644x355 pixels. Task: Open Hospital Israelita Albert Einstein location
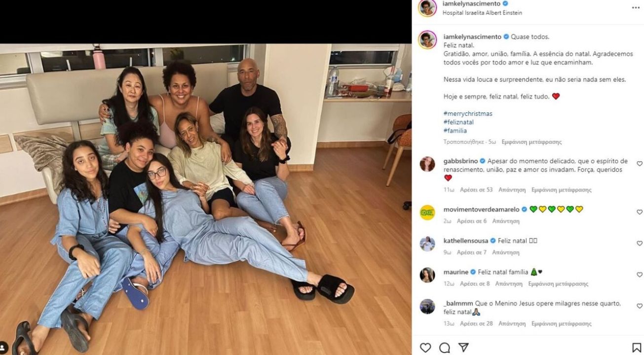(x=482, y=13)
